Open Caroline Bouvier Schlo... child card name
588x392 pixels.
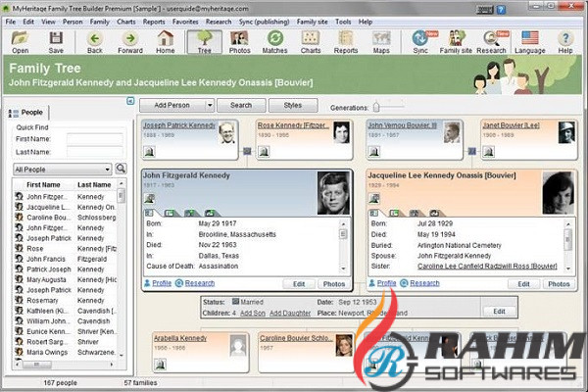click(296, 338)
